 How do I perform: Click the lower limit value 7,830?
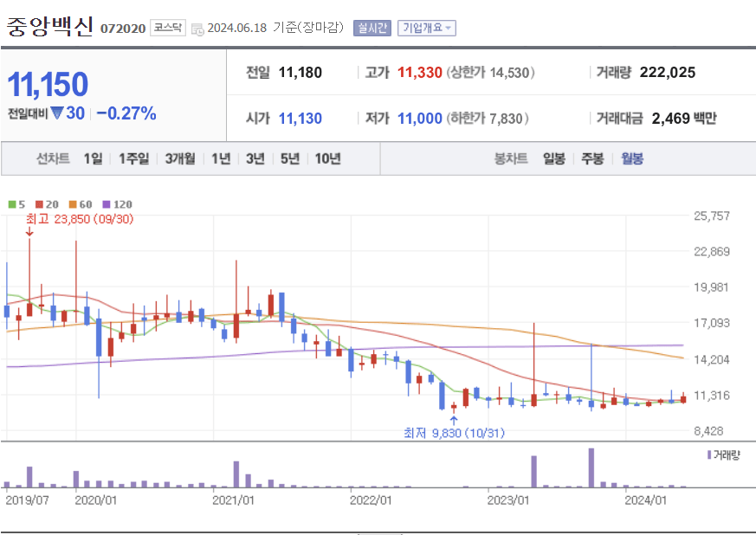506,119
